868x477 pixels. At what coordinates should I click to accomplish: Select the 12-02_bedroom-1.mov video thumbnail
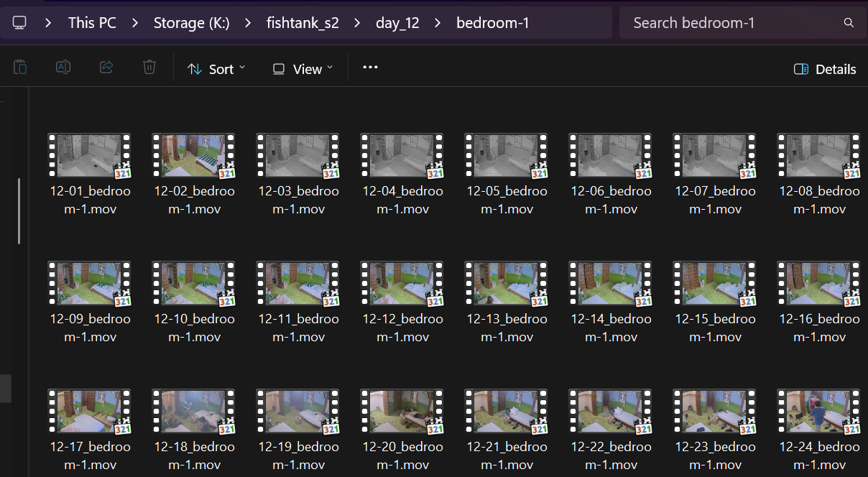193,155
